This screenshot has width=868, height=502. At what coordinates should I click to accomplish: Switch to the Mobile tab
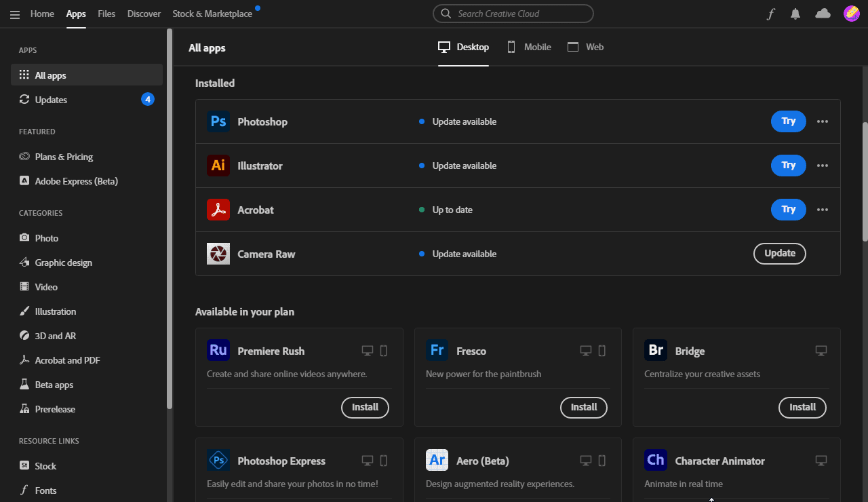[529, 47]
